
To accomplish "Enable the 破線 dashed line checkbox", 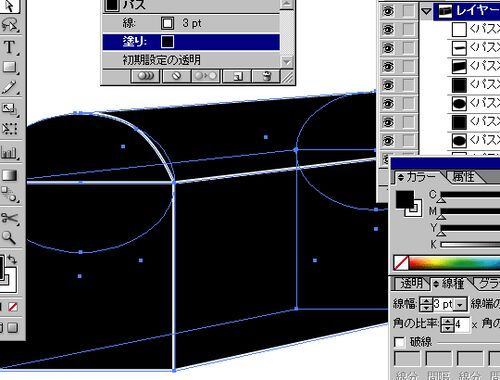I will [399, 342].
